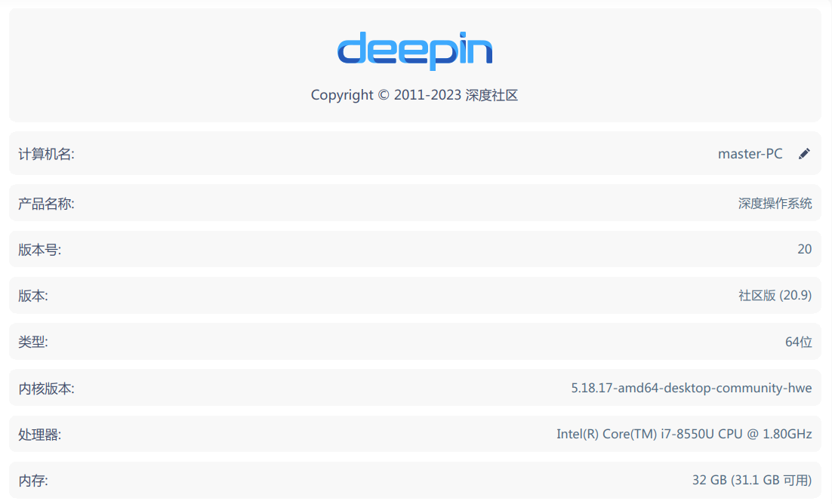The width and height of the screenshot is (832, 504).
Task: Select the version number value 20
Action: click(x=804, y=249)
